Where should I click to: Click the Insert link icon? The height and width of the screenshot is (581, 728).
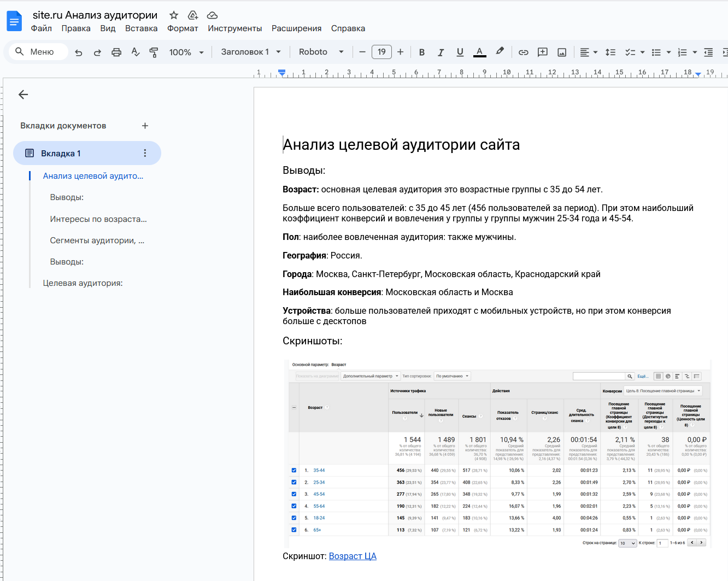[523, 52]
